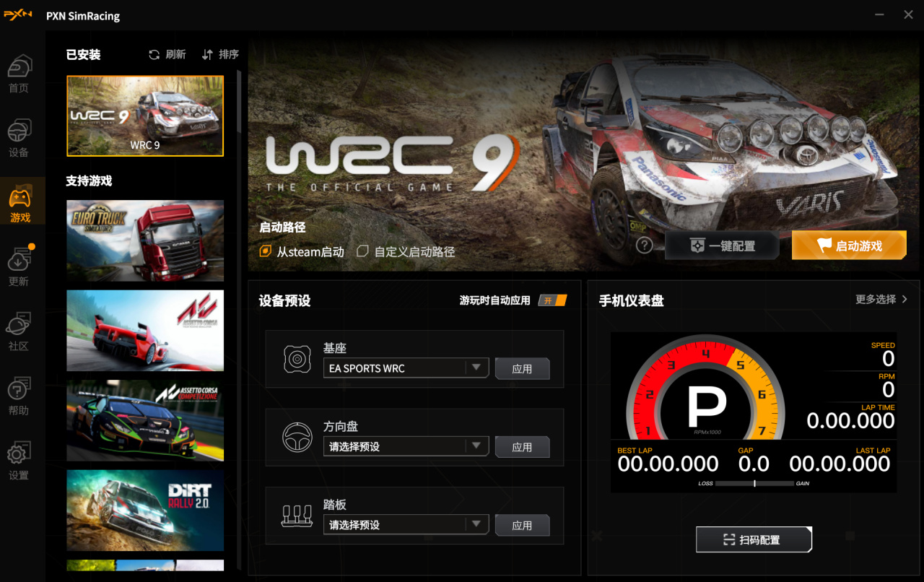Minimize the PXN SimRacing window
This screenshot has height=582, width=924.
coord(879,14)
